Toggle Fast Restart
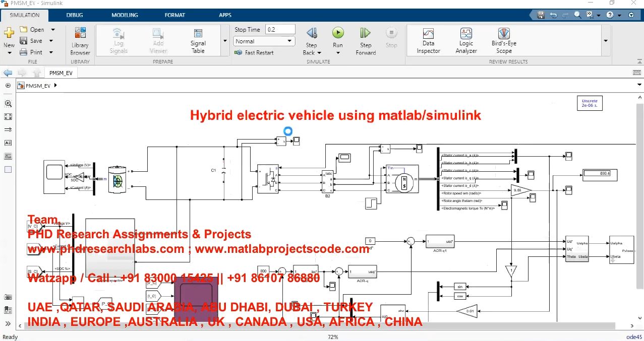Screen dimensions: 644x341 254,52
